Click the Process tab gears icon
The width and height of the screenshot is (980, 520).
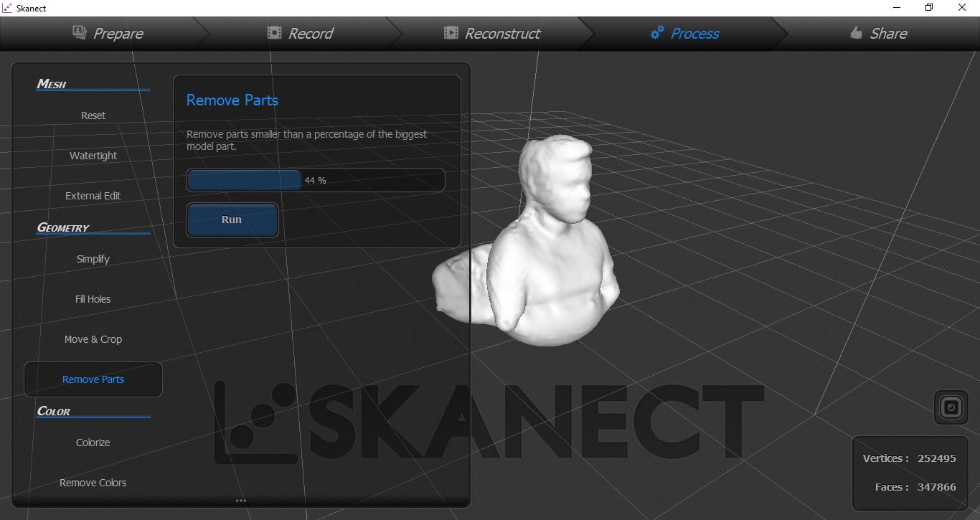point(657,32)
